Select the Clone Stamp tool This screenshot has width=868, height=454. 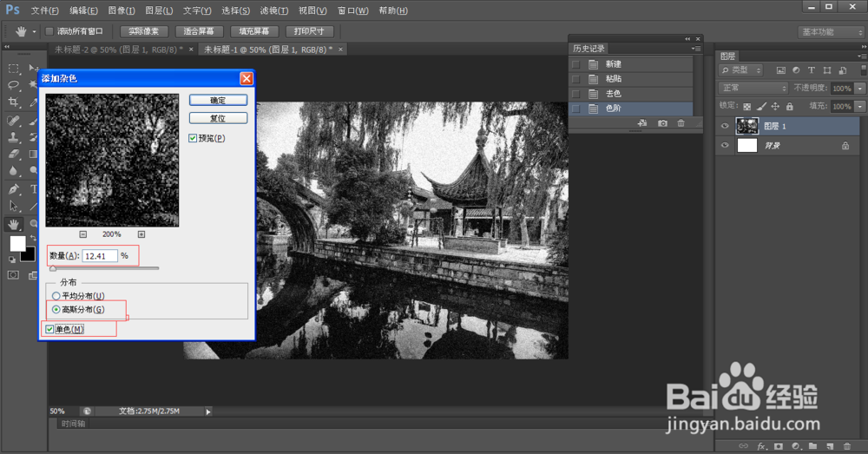[x=14, y=137]
